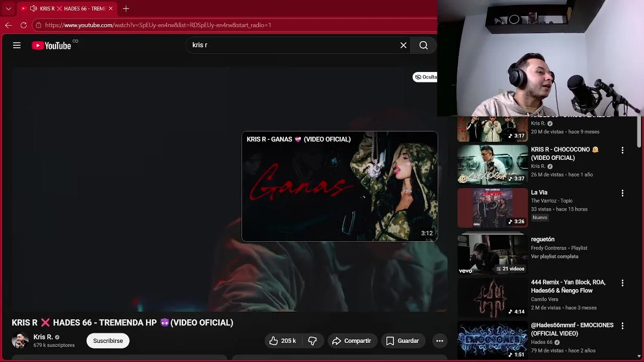Click the Nuevo badge on La Via
The image size is (644, 362).
(539, 218)
